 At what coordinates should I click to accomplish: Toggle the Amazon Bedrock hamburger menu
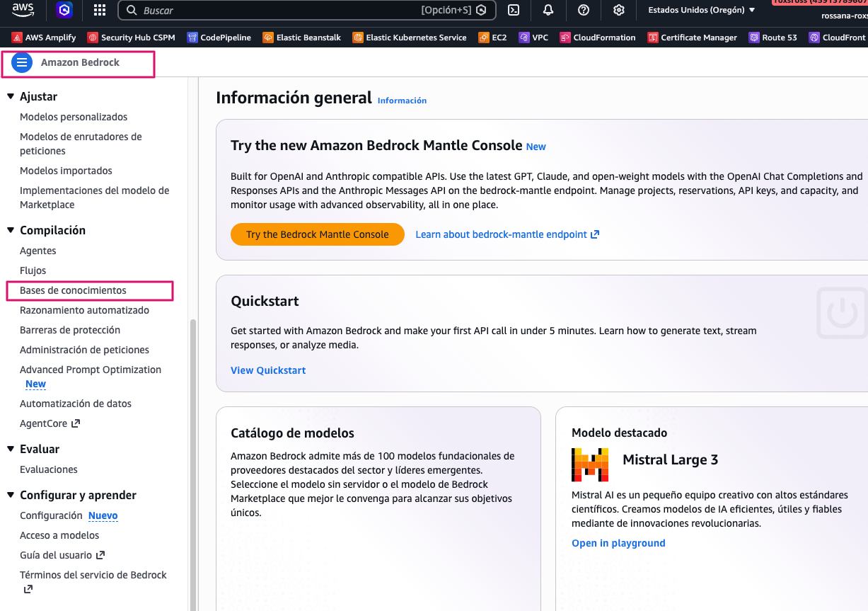coord(22,62)
